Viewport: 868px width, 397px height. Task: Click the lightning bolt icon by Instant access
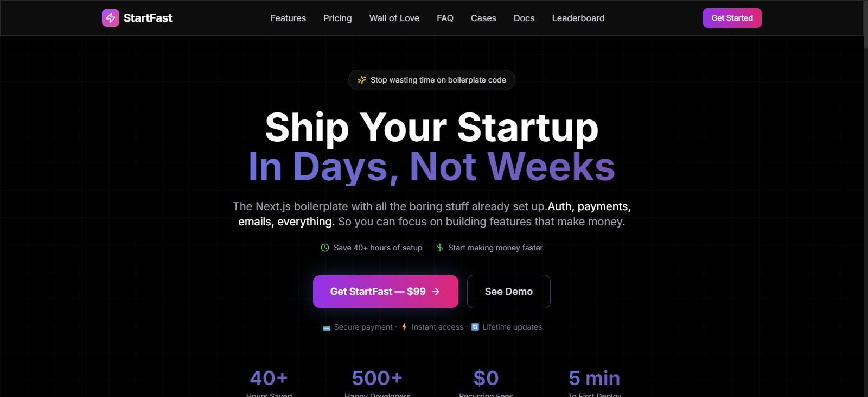point(404,327)
